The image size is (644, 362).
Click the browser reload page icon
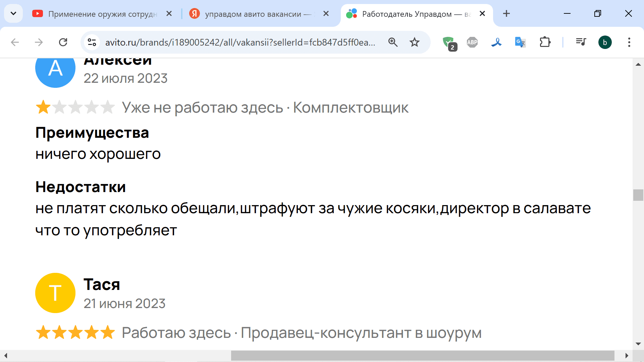(63, 42)
